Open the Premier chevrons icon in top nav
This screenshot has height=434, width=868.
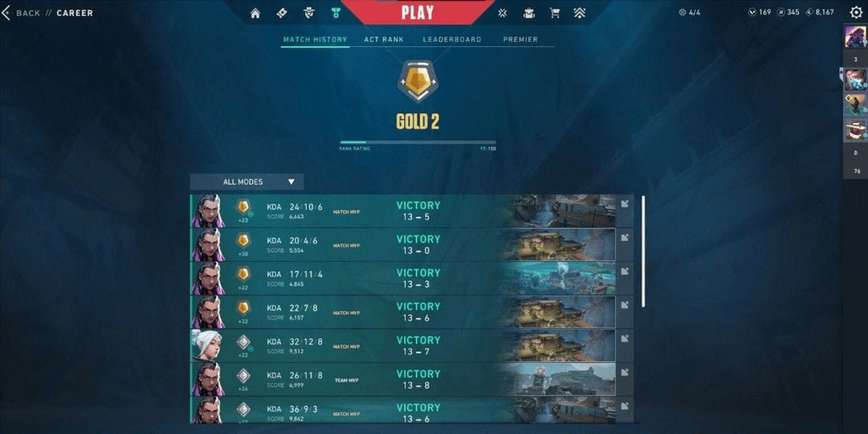(580, 13)
